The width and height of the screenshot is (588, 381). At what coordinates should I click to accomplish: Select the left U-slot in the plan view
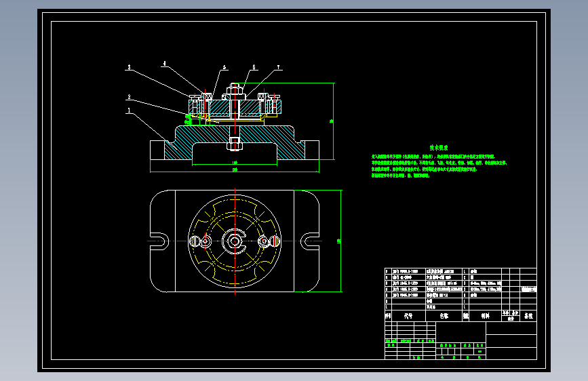tap(159, 241)
